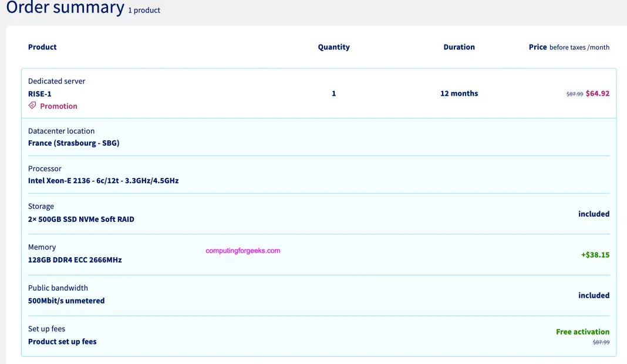The width and height of the screenshot is (627, 364).
Task: Click the +$38.15 memory price
Action: click(595, 254)
